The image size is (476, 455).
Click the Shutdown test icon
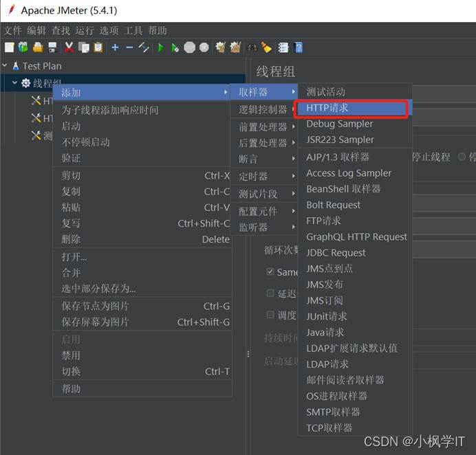click(x=204, y=47)
